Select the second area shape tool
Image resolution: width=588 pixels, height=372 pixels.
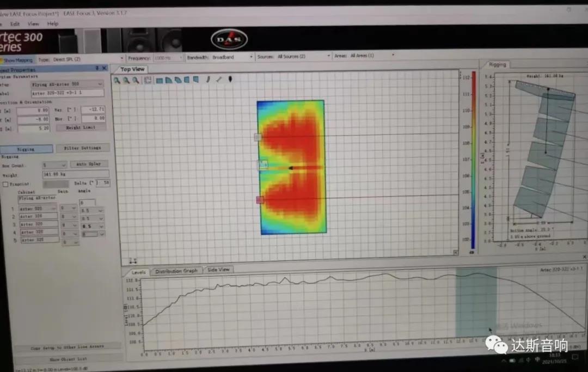pos(169,80)
